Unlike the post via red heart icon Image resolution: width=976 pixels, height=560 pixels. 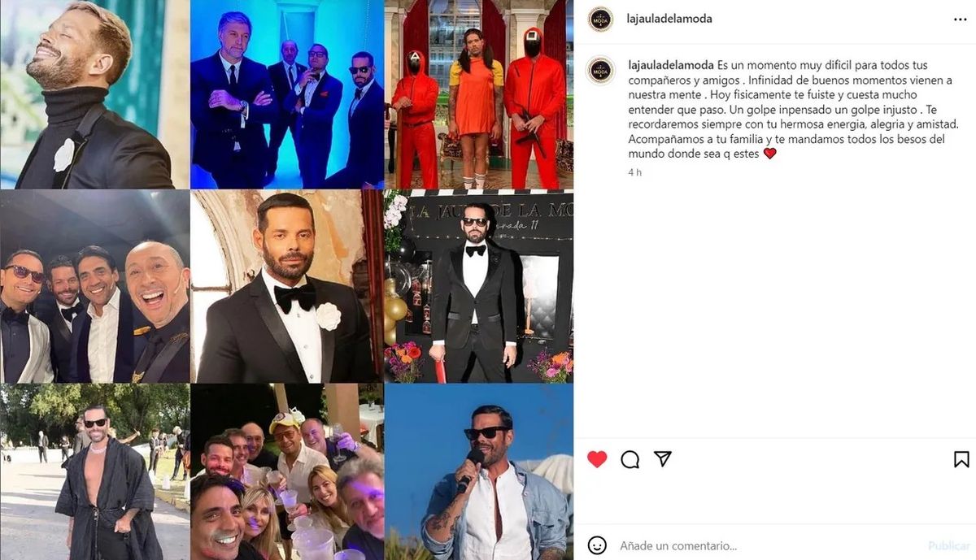click(x=597, y=459)
